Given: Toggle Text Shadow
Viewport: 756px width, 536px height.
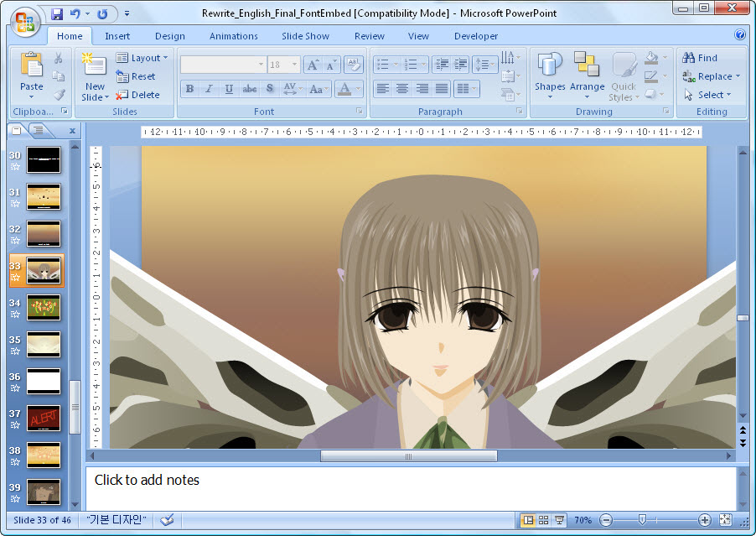Looking at the screenshot, I should point(270,89).
